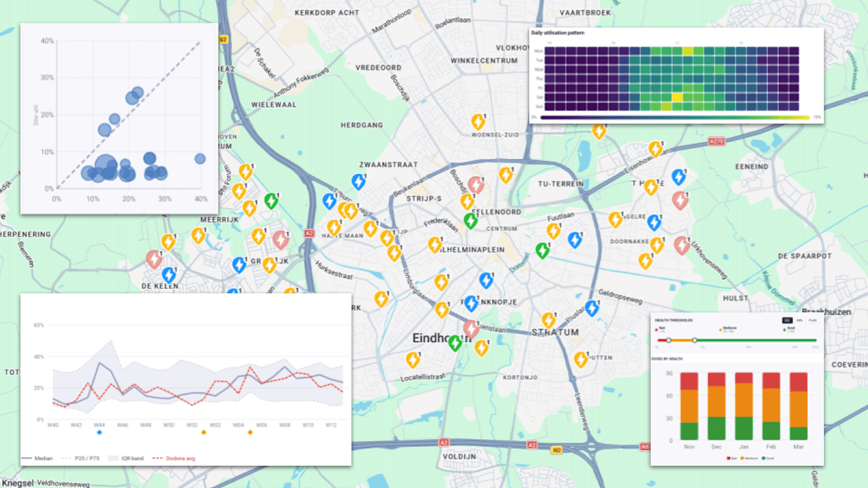Select the orange marker above Locatellistraat

pos(413,360)
